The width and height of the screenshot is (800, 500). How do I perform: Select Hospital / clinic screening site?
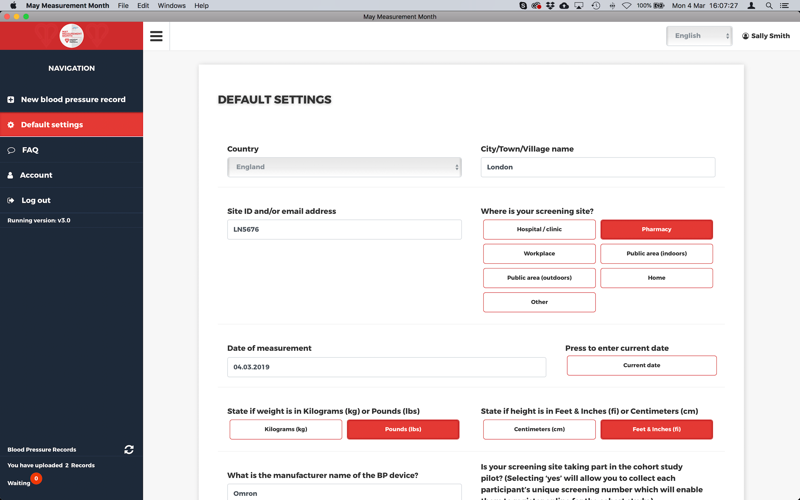click(x=539, y=230)
